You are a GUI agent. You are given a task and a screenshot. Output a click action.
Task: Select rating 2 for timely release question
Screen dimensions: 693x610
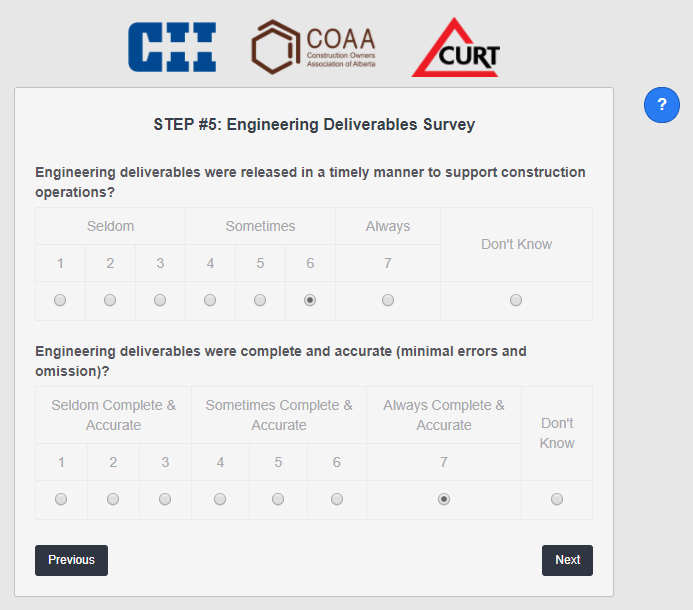click(x=110, y=300)
